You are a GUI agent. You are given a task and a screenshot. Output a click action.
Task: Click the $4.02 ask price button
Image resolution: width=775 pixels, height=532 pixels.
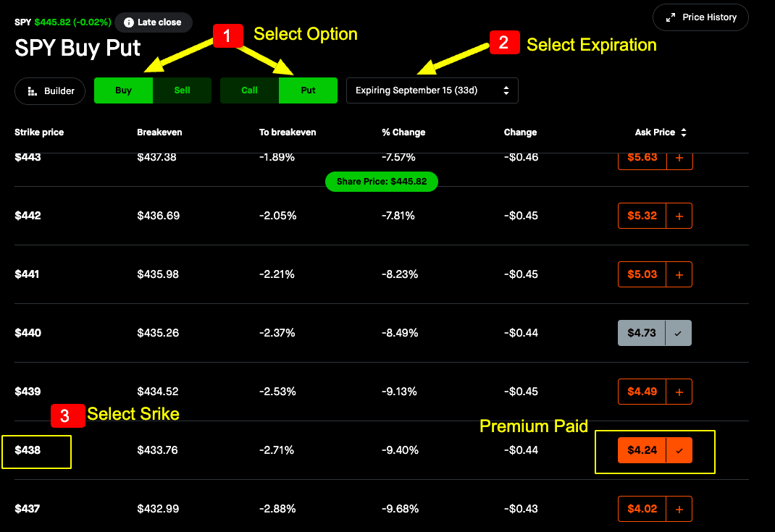pos(642,509)
